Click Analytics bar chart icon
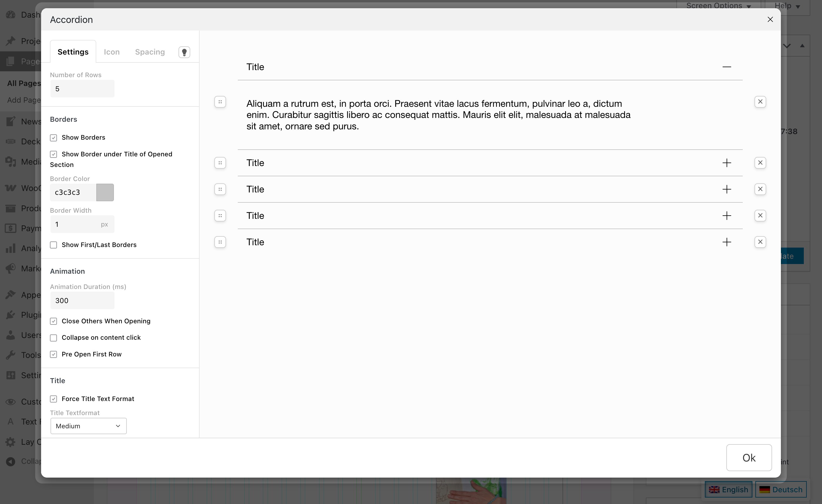This screenshot has width=822, height=504. point(11,248)
